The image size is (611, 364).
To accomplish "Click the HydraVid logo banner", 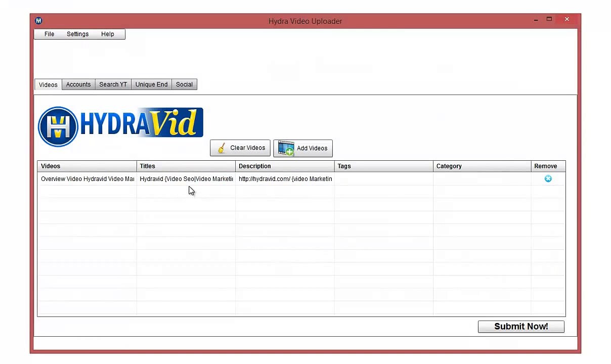I will (x=120, y=126).
